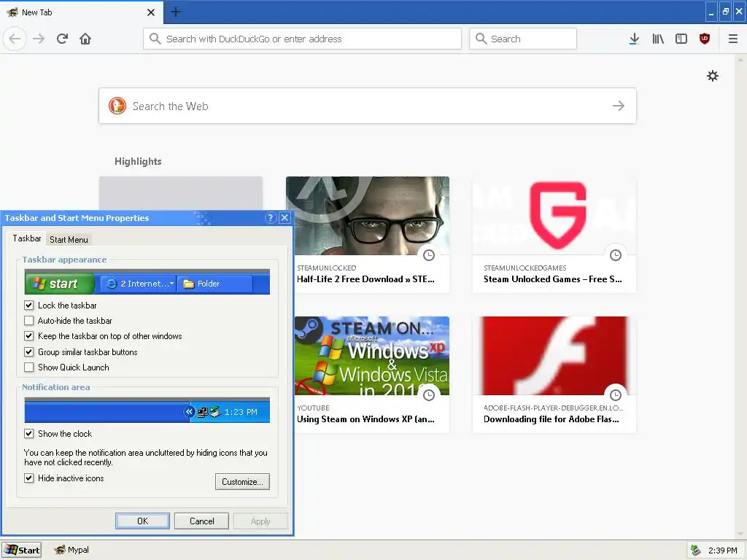Focus the toolbar Search field
This screenshot has width=747, height=560.
point(523,39)
